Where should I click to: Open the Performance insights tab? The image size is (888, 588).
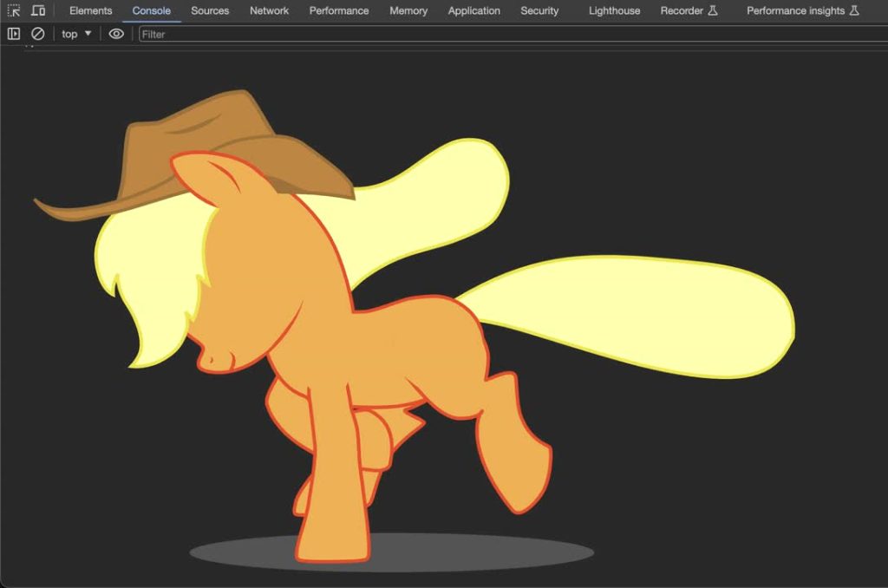click(x=802, y=10)
